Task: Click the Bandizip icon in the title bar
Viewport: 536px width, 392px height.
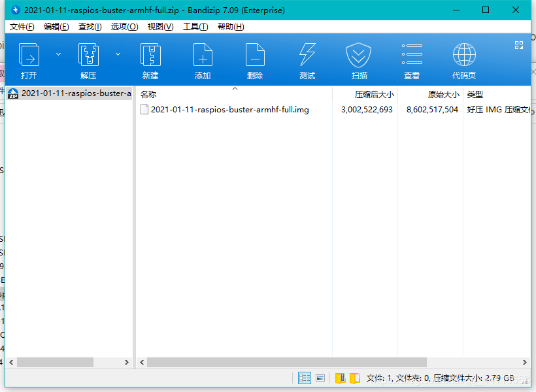Action: tap(16, 10)
